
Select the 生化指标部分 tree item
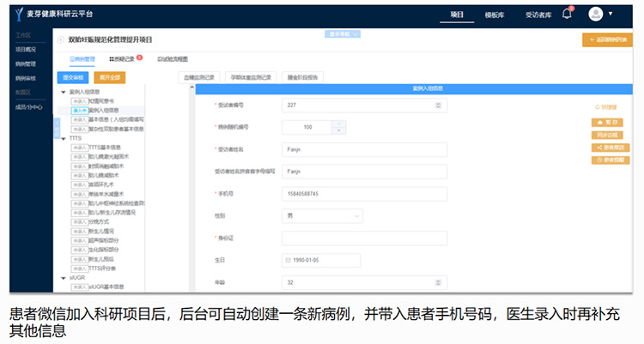point(94,250)
